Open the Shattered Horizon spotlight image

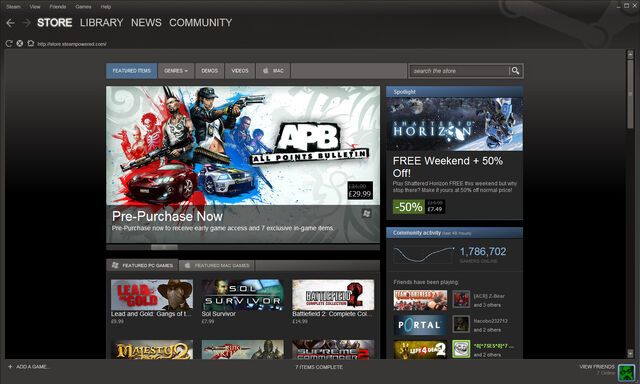pos(455,124)
